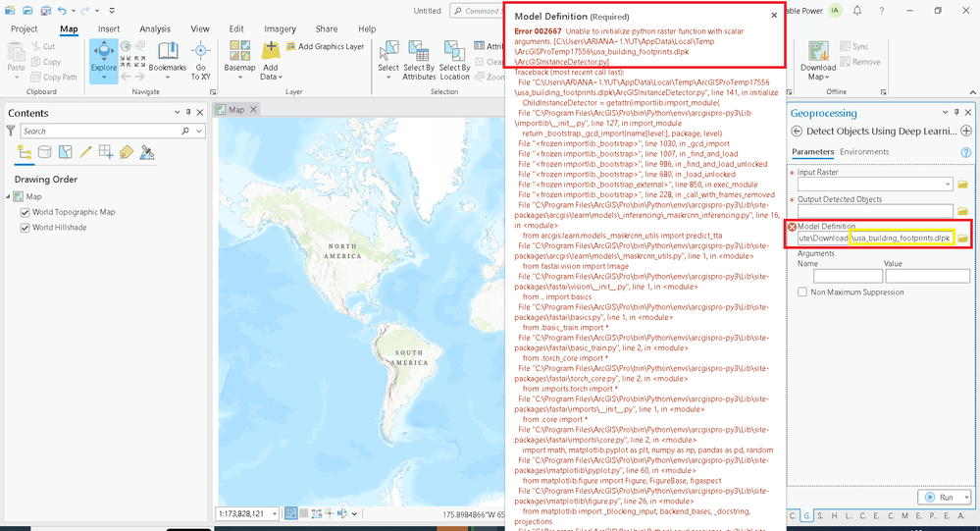Screen dimensions: 980x531
Task: Open the Basemap gallery icon
Action: (240, 51)
